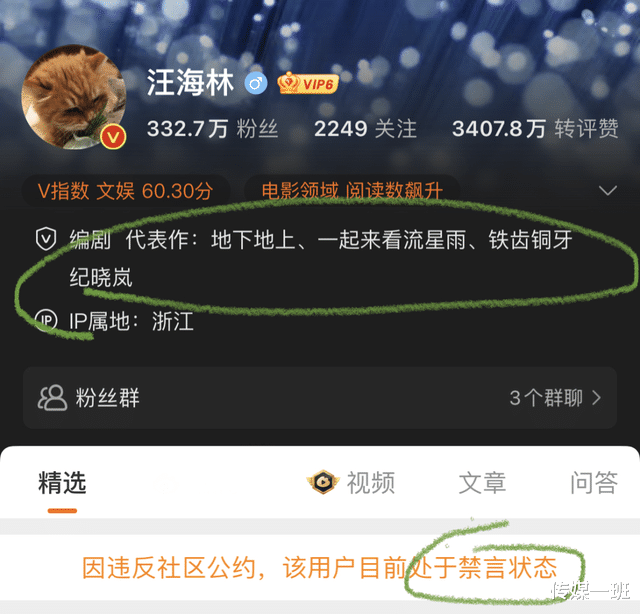Expand profile details with the down chevron
The height and width of the screenshot is (614, 640).
coord(608,190)
